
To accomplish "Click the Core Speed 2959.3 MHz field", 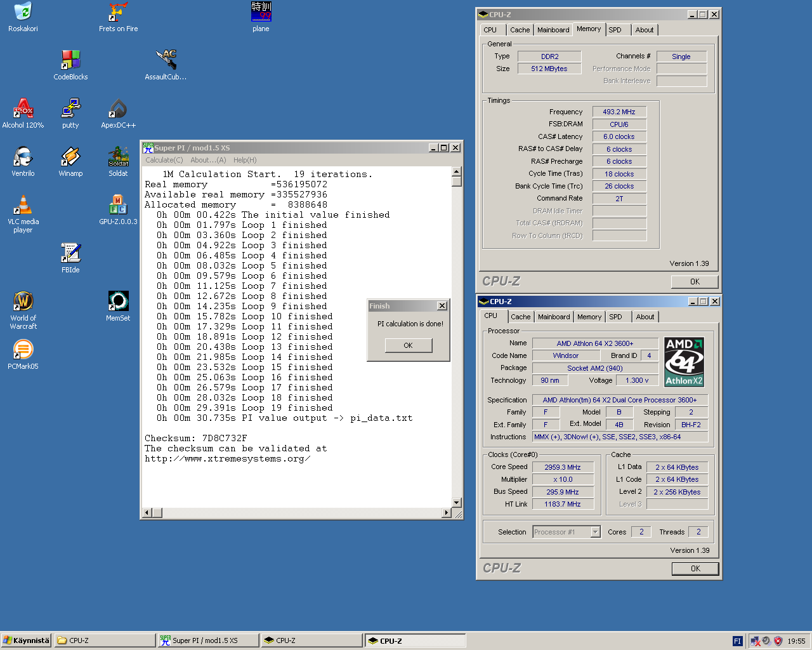I will coord(563,467).
